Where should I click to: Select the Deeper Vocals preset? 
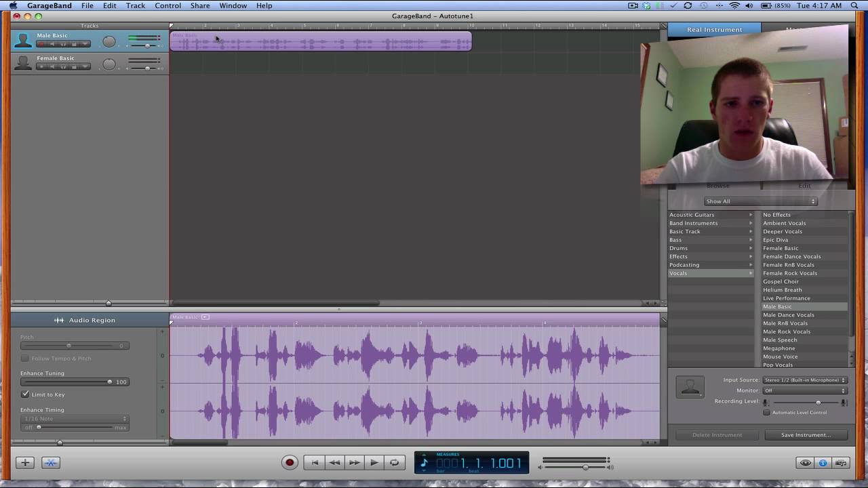[x=804, y=232]
